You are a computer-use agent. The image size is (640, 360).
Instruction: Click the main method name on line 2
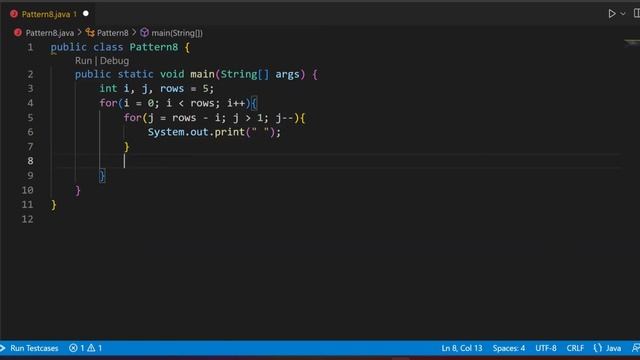pyautogui.click(x=202, y=74)
